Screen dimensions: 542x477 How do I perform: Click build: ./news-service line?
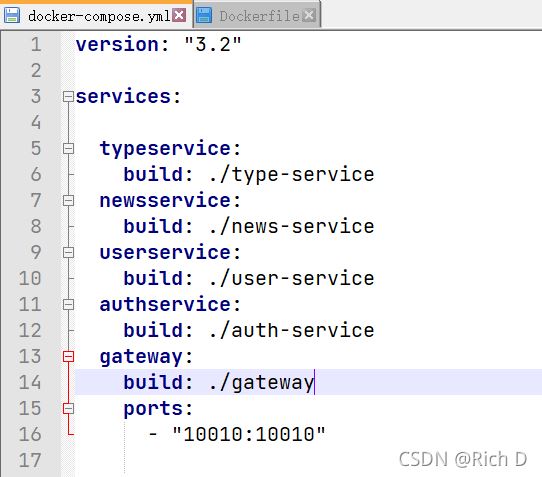(x=249, y=226)
